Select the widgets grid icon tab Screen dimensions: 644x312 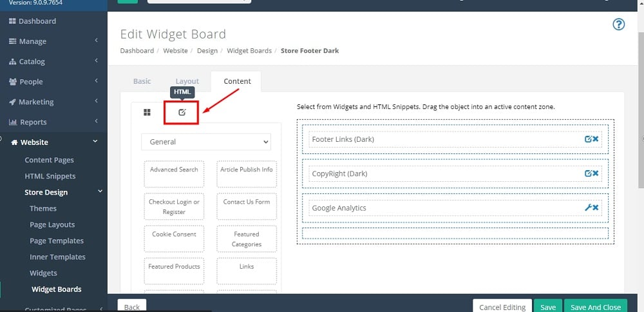click(x=147, y=112)
